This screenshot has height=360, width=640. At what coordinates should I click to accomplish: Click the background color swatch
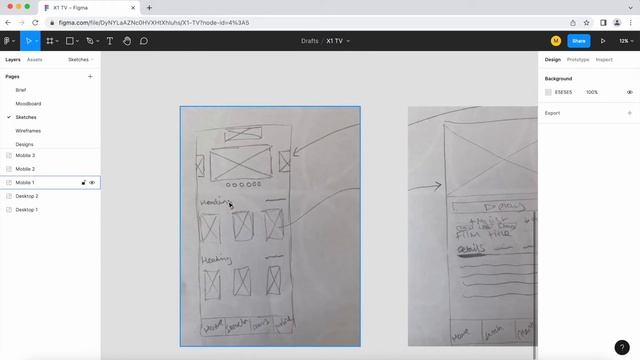(548, 92)
